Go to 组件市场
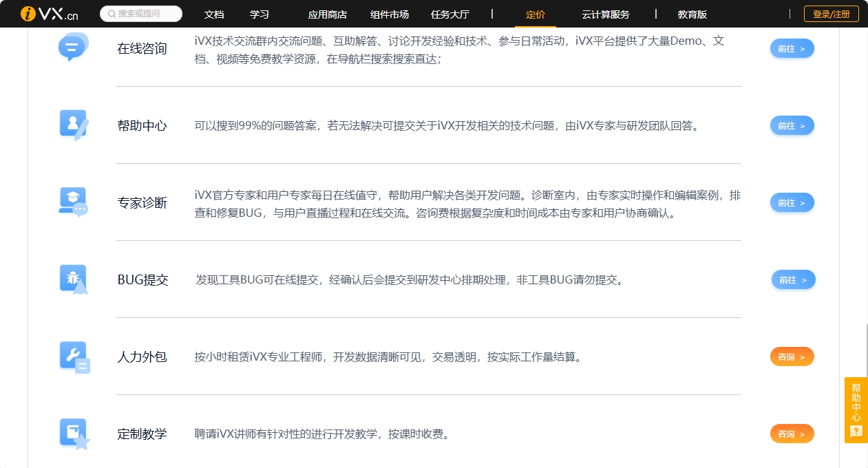 389,14
